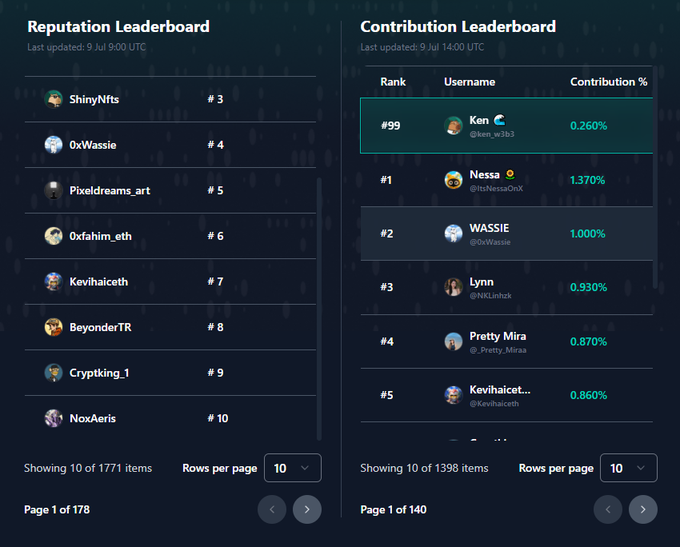Click Lynn's 0.930% contribution value

(x=588, y=287)
